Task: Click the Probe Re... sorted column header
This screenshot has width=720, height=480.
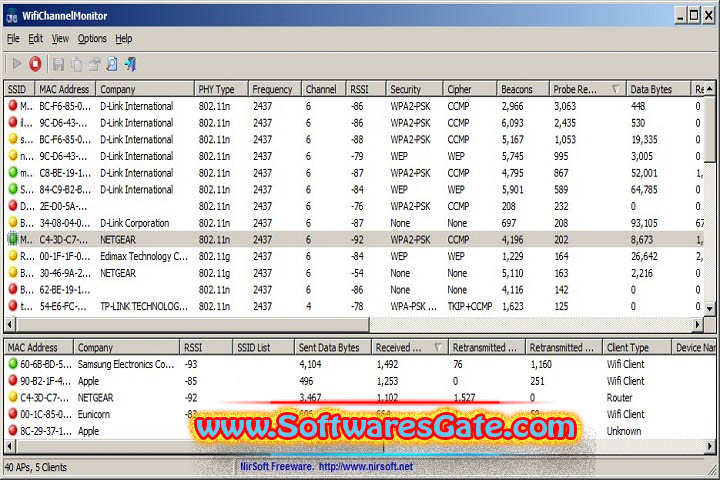Action: point(587,89)
